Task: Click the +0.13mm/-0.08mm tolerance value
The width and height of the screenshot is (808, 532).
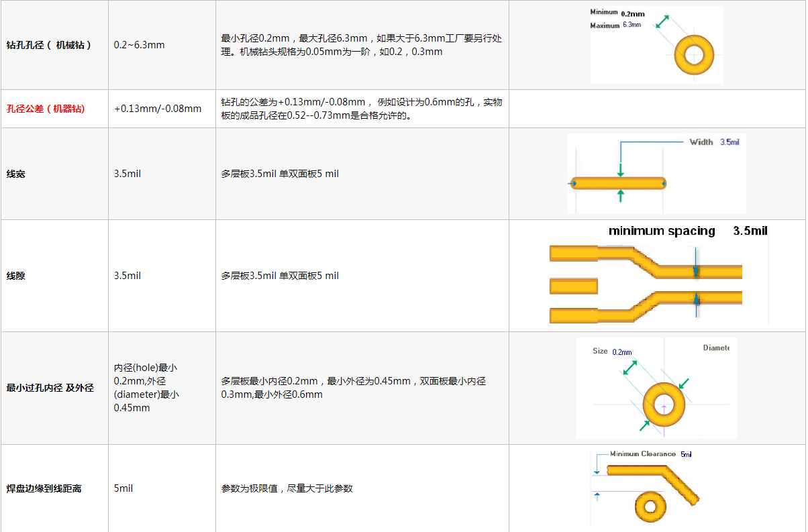Action: pyautogui.click(x=158, y=109)
